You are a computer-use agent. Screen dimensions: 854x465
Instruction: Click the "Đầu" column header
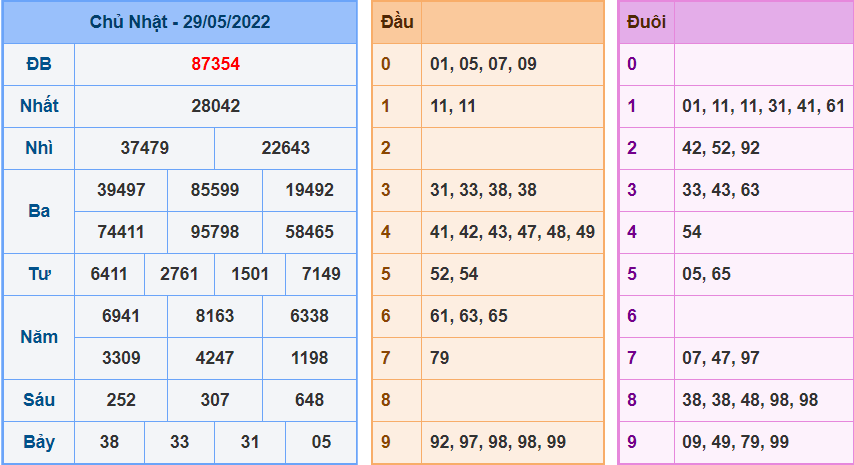pos(397,22)
